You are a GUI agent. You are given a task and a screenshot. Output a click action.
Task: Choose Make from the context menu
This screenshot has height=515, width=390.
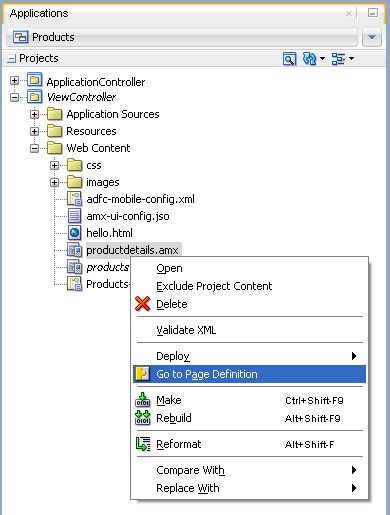click(249, 400)
